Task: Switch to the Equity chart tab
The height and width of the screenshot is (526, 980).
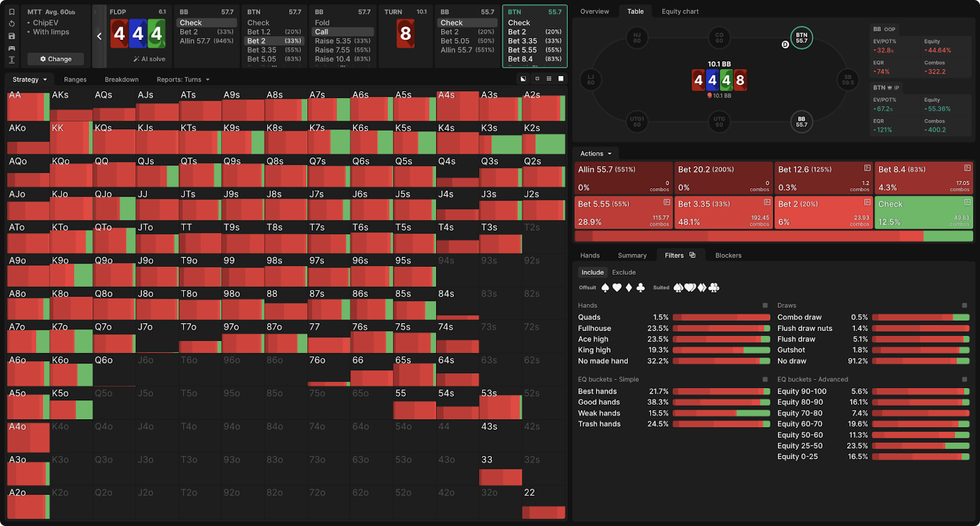Action: coord(680,12)
